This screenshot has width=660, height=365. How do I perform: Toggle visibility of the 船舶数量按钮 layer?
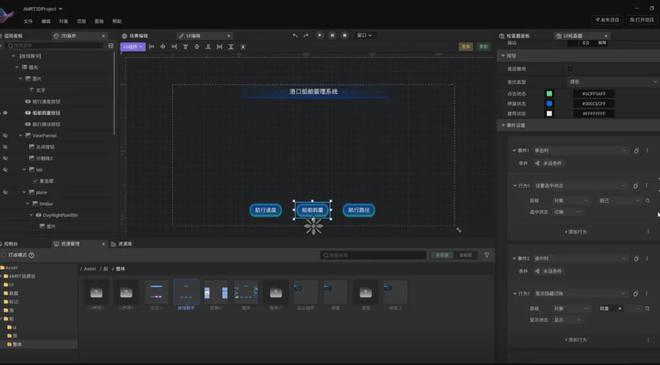5,113
